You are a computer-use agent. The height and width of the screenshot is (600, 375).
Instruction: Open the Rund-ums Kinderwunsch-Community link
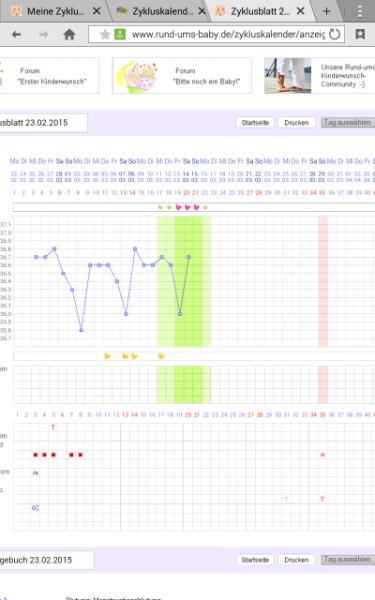347,75
